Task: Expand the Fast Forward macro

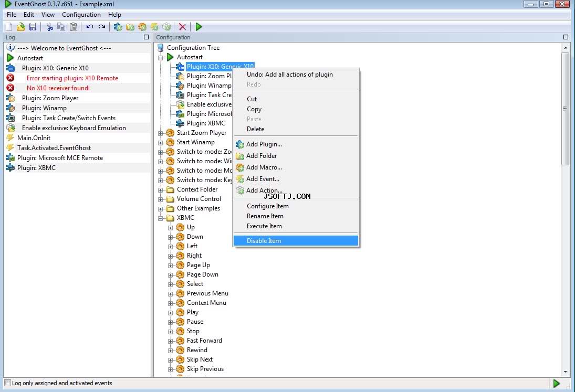Action: coord(170,341)
